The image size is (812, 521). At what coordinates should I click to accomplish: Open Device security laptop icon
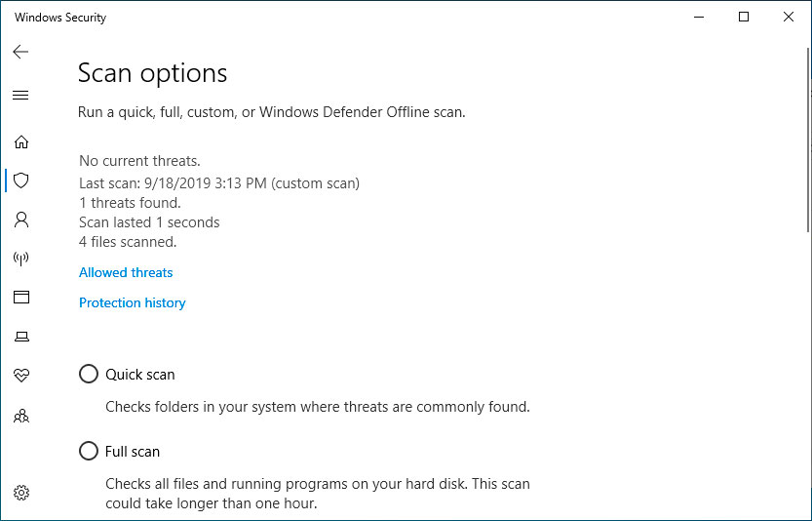pos(21,337)
